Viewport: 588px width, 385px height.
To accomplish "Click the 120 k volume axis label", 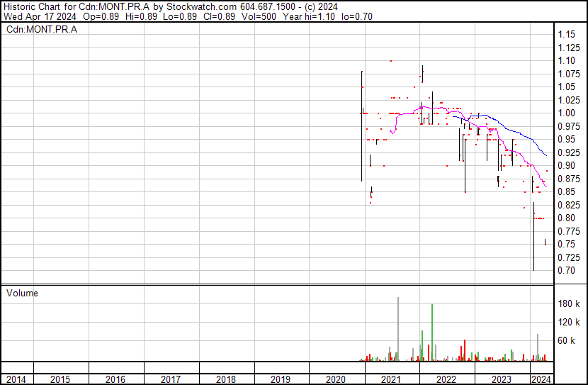I will pyautogui.click(x=569, y=323).
